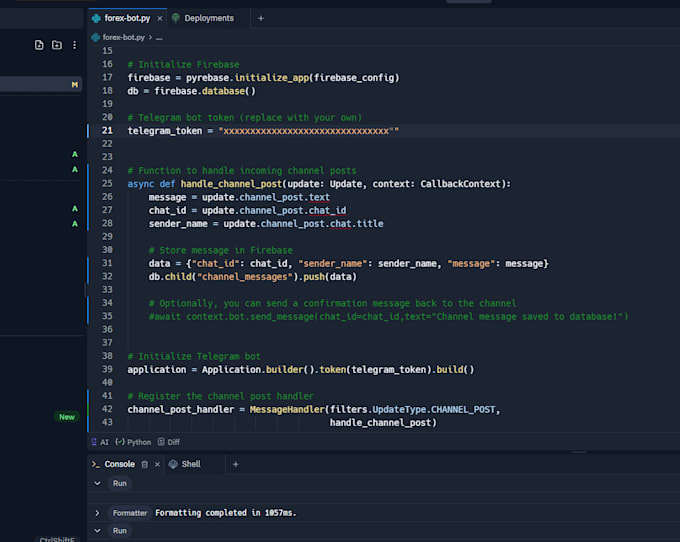Click the forex-bot.py breadcrumb
This screenshot has height=542, width=680.
click(123, 37)
